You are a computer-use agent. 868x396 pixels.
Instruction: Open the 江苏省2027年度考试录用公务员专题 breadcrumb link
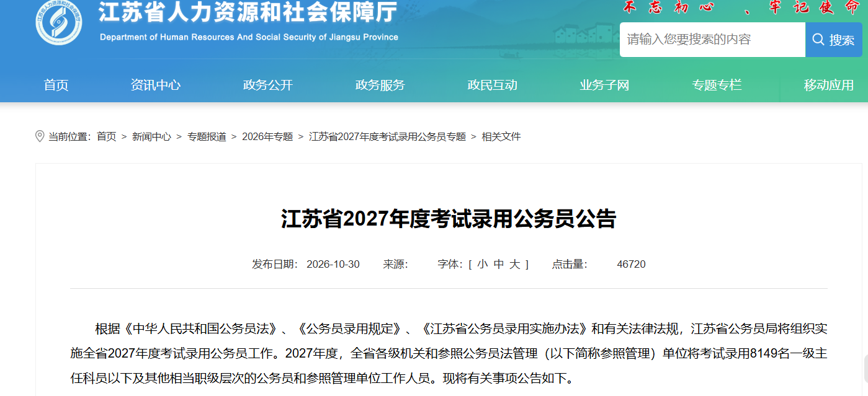tap(387, 136)
